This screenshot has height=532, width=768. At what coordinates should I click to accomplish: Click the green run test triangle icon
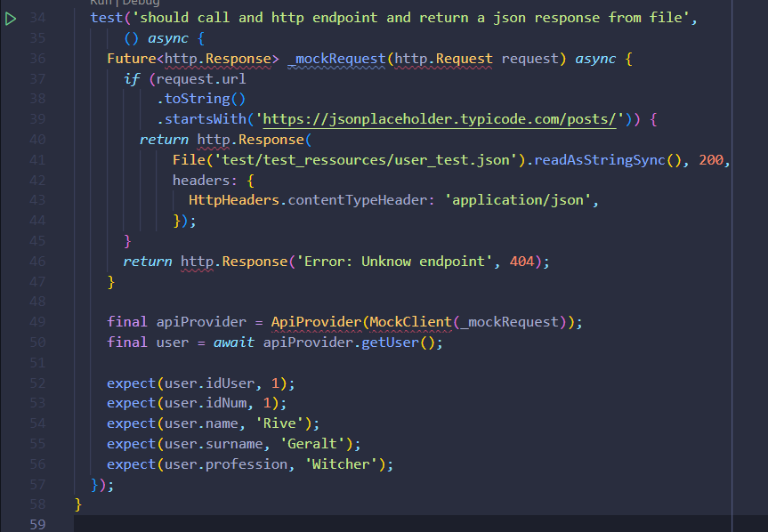11,19
